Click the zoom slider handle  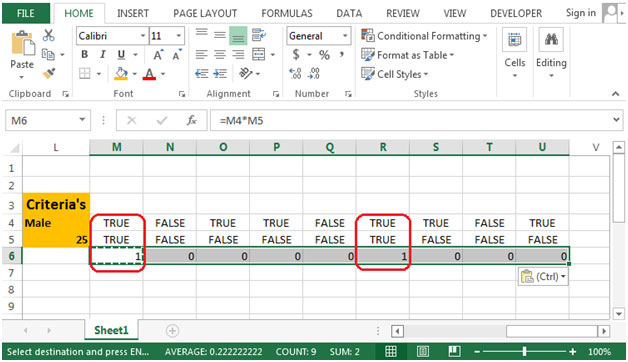524,352
